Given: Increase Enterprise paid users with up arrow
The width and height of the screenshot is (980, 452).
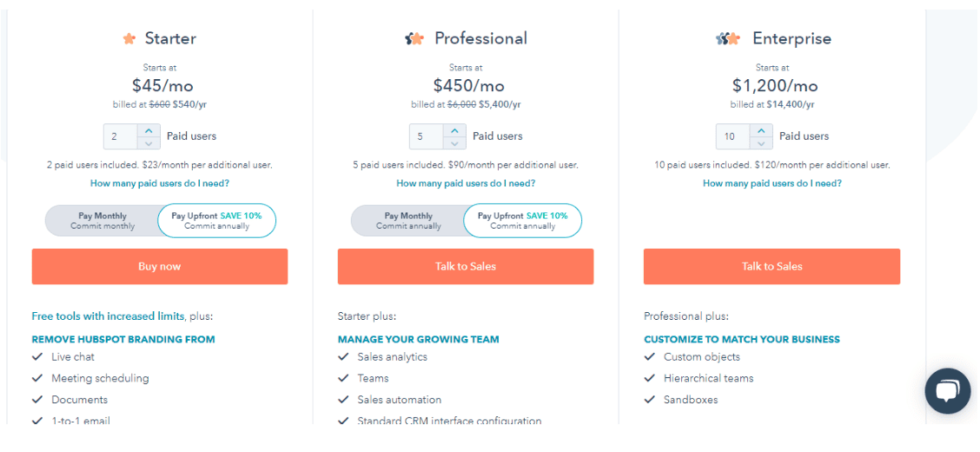Looking at the screenshot, I should tap(760, 130).
